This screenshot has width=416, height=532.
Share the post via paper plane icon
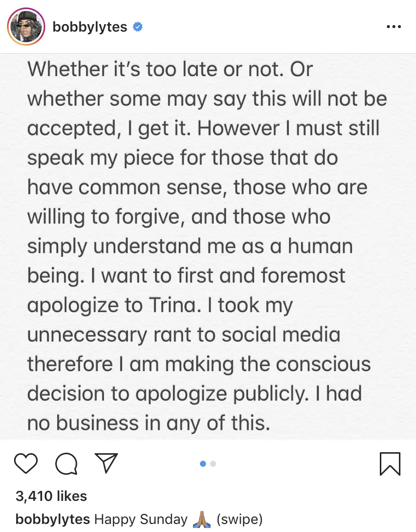(x=107, y=463)
